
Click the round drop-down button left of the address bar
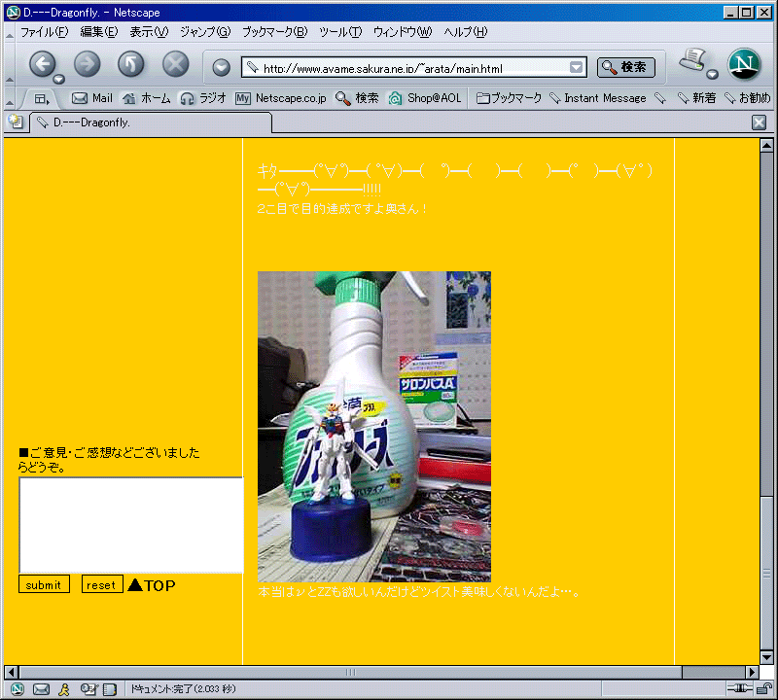pyautogui.click(x=222, y=67)
